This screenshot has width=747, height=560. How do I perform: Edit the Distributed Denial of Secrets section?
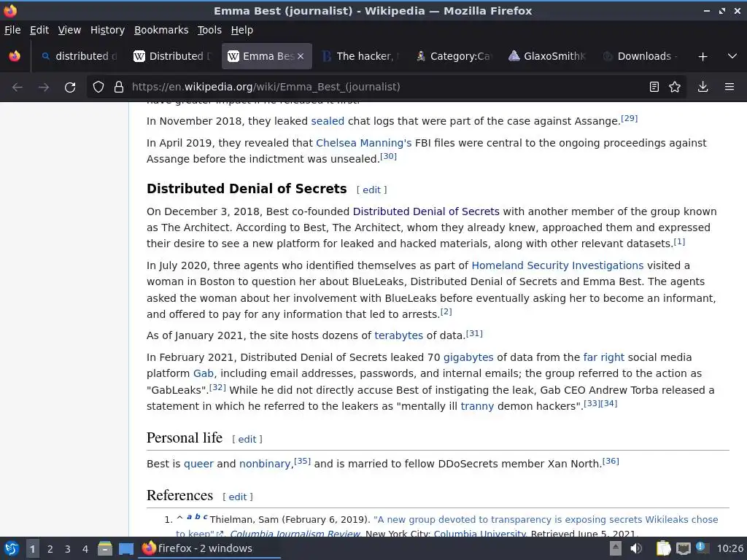point(371,190)
